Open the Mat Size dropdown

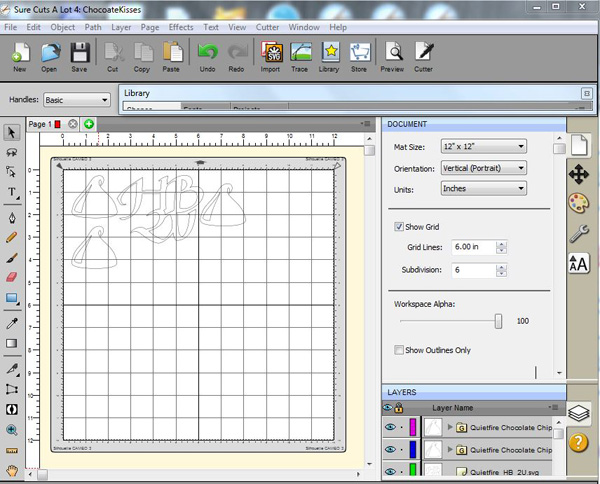tap(484, 147)
